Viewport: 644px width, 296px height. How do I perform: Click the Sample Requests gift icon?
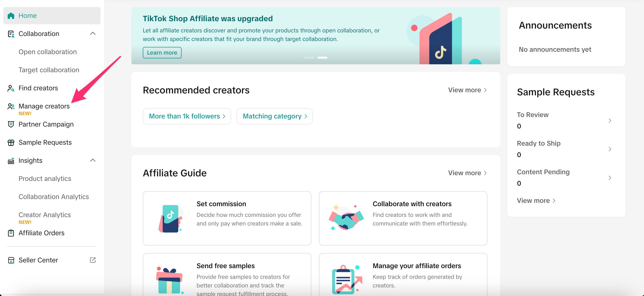(11, 143)
